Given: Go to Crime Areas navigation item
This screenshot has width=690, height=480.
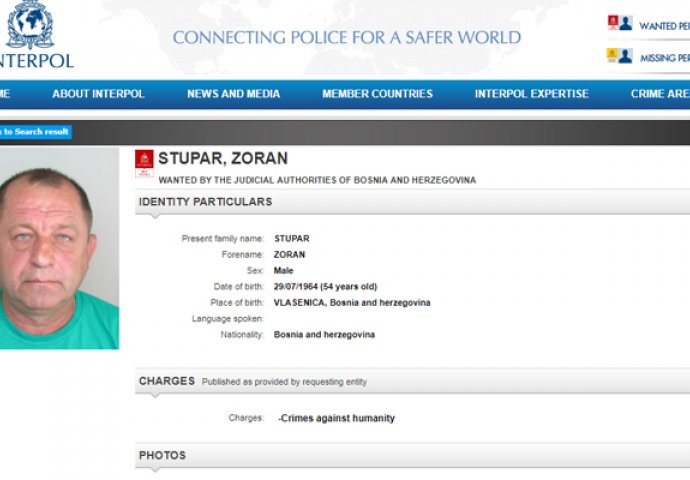Looking at the screenshot, I should [659, 94].
